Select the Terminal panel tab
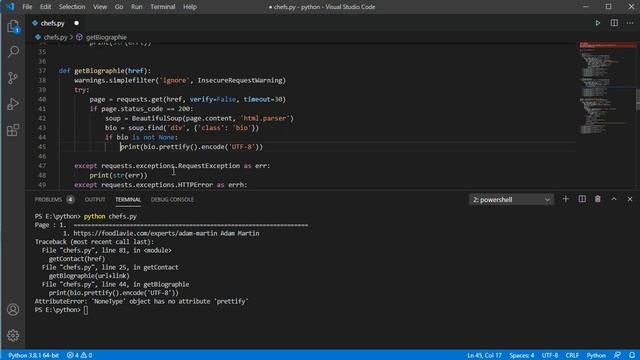The width and height of the screenshot is (640, 360). coord(128,200)
